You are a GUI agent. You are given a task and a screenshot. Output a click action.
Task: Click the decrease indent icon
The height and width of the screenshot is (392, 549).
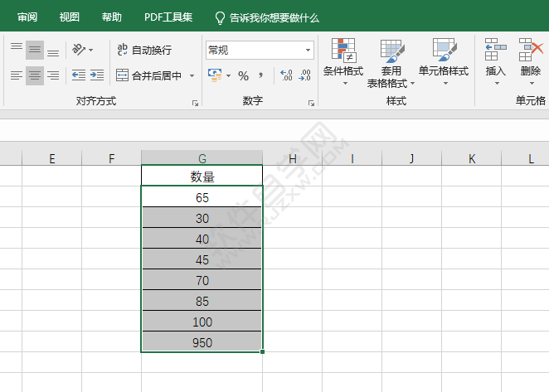pyautogui.click(x=79, y=75)
